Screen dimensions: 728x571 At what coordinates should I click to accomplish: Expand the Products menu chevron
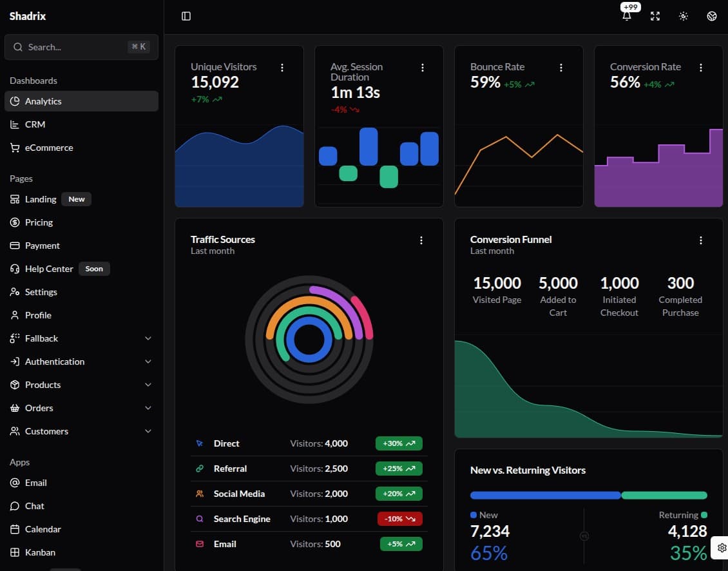(x=148, y=385)
